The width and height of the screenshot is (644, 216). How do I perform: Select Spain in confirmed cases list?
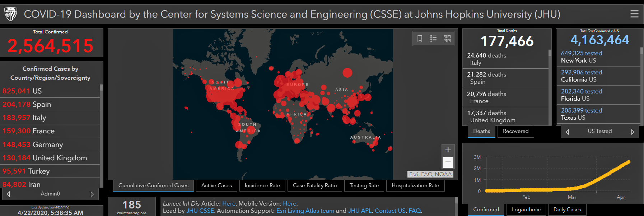[50, 104]
